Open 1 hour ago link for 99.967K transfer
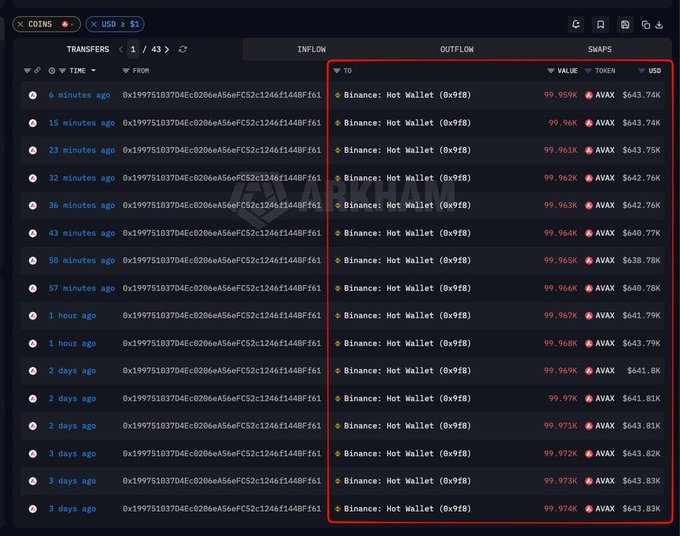680x536 pixels. (72, 316)
